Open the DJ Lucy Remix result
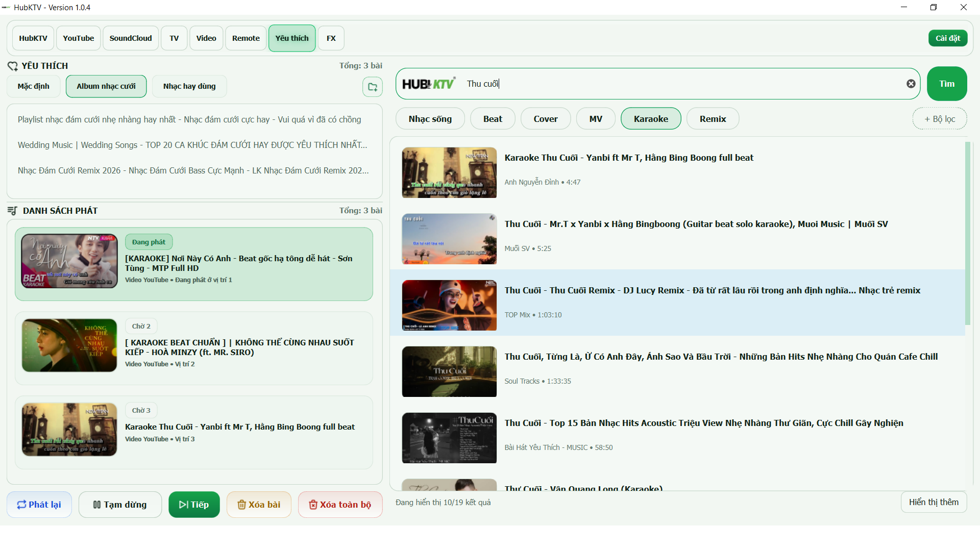The image size is (980, 551). [677, 303]
